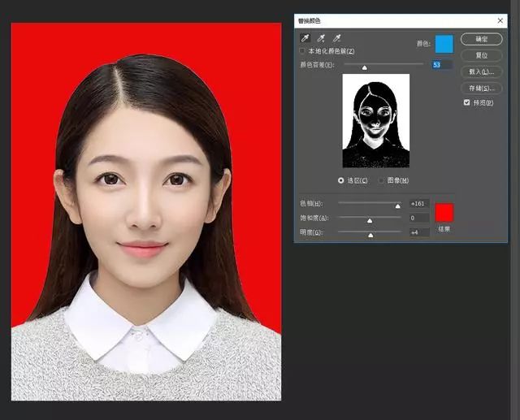Screen dimensions: 520x420
Task: Click the 色相 hue slider handle
Action: coord(397,206)
